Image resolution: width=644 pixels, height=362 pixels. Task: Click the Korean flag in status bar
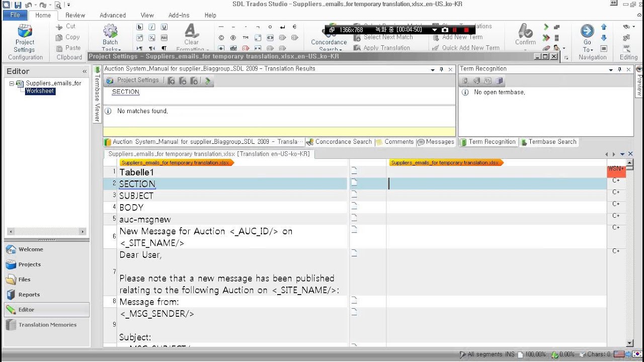(x=637, y=354)
